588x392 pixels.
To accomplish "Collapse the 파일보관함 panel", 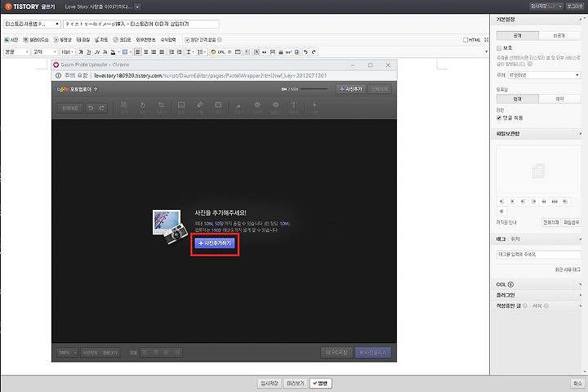I will point(580,134).
